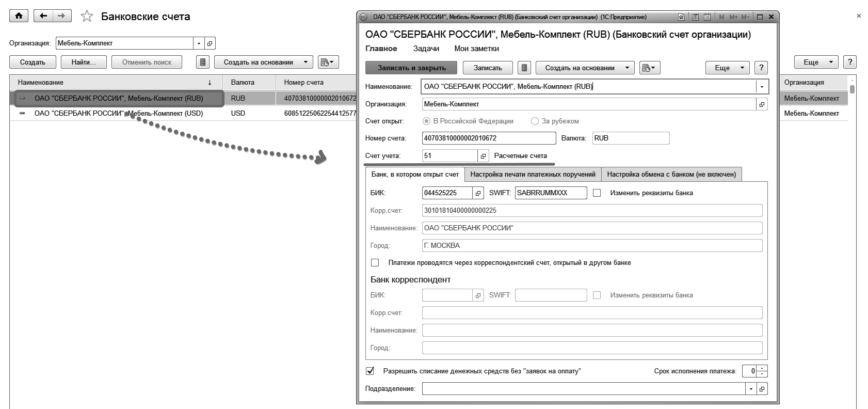Open the correspondent bank БИК selection icon
Screen dimensions: 868x409
(x=478, y=295)
